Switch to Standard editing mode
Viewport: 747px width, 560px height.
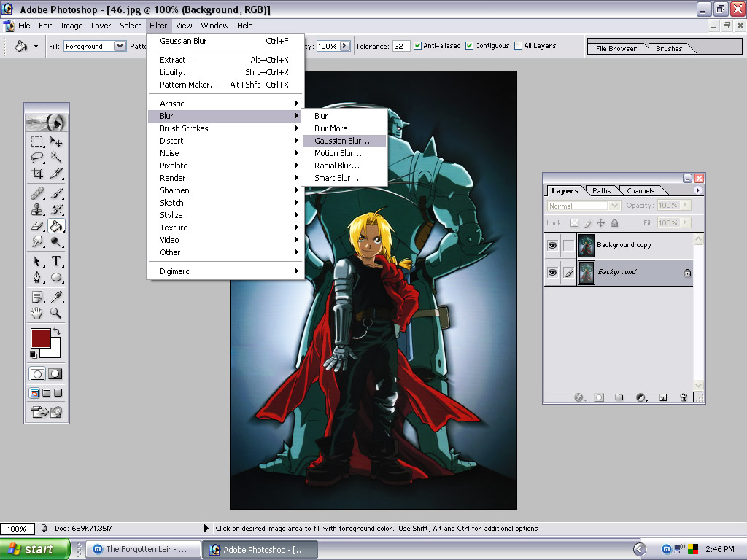37,374
